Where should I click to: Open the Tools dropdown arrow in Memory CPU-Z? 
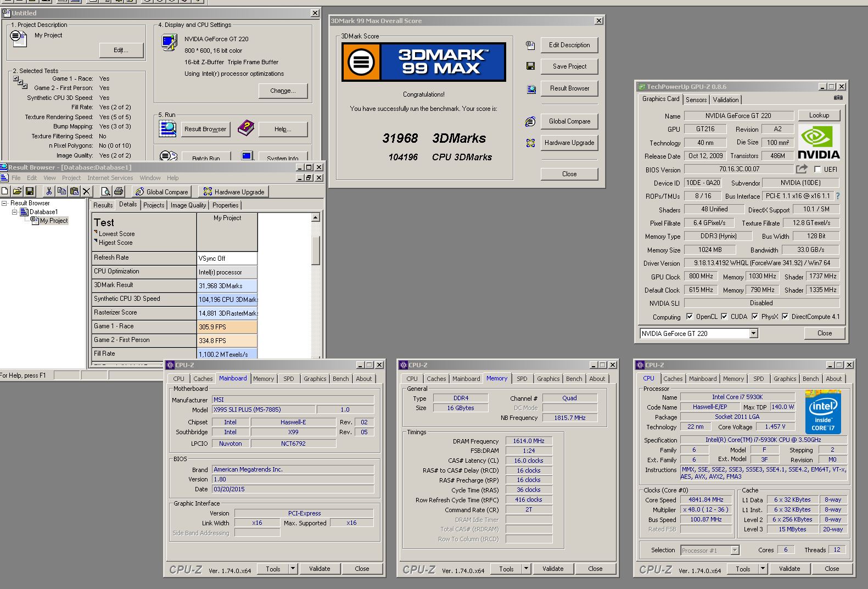click(527, 569)
